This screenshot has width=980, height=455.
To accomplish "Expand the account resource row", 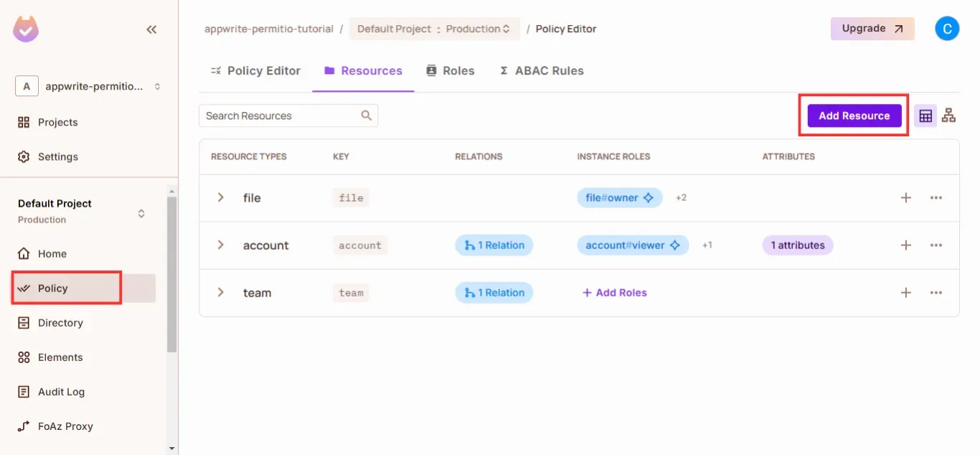I will (x=221, y=245).
